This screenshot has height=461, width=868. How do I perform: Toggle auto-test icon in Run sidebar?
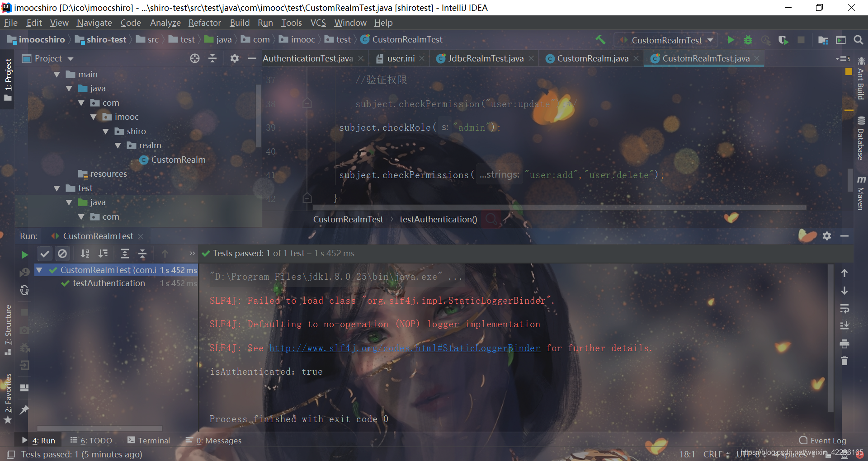(x=24, y=290)
